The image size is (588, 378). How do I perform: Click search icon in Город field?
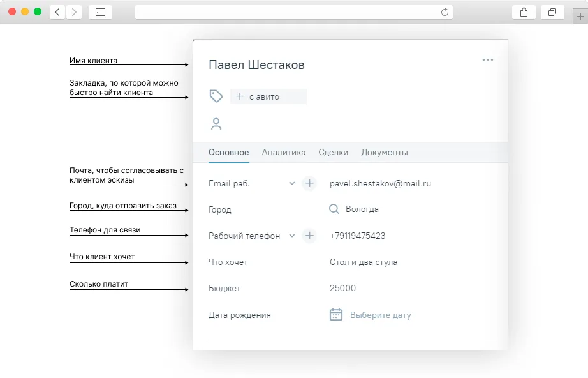pos(334,209)
